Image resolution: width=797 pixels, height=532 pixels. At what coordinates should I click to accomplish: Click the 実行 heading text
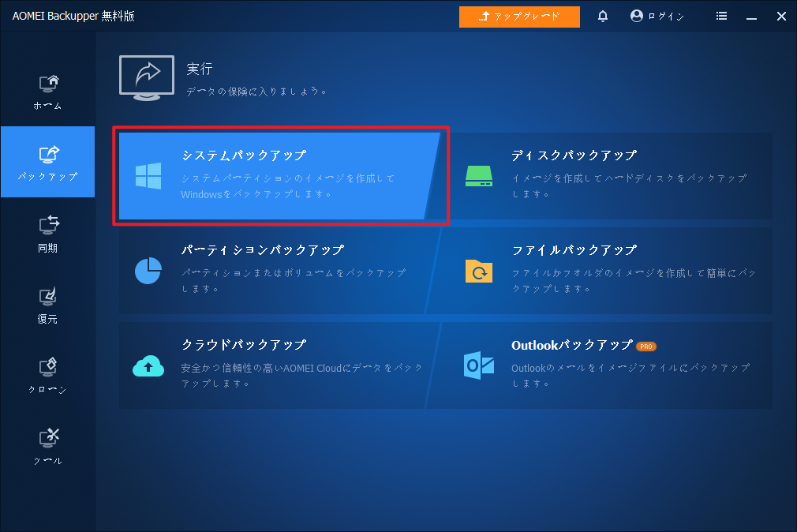pyautogui.click(x=199, y=69)
